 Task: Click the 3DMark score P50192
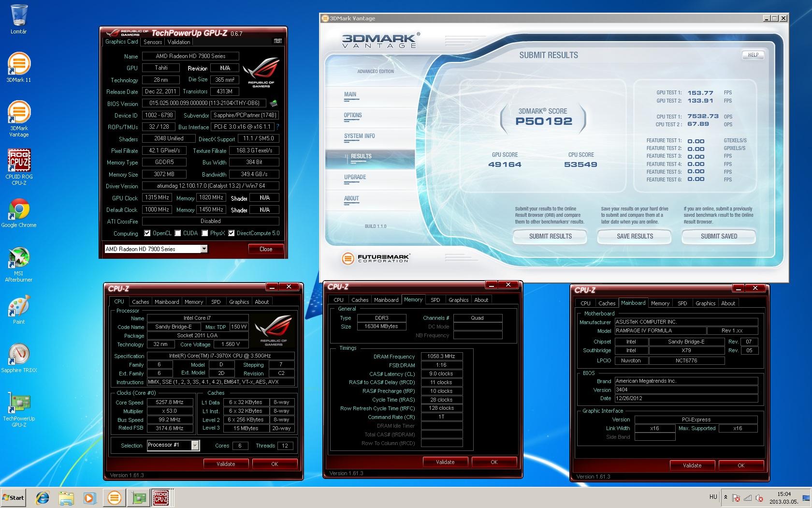coord(544,121)
